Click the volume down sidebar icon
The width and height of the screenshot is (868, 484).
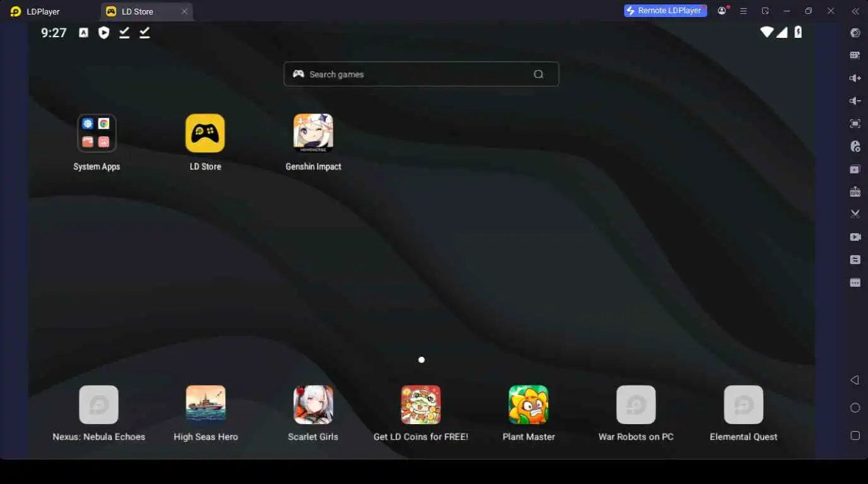click(x=855, y=101)
